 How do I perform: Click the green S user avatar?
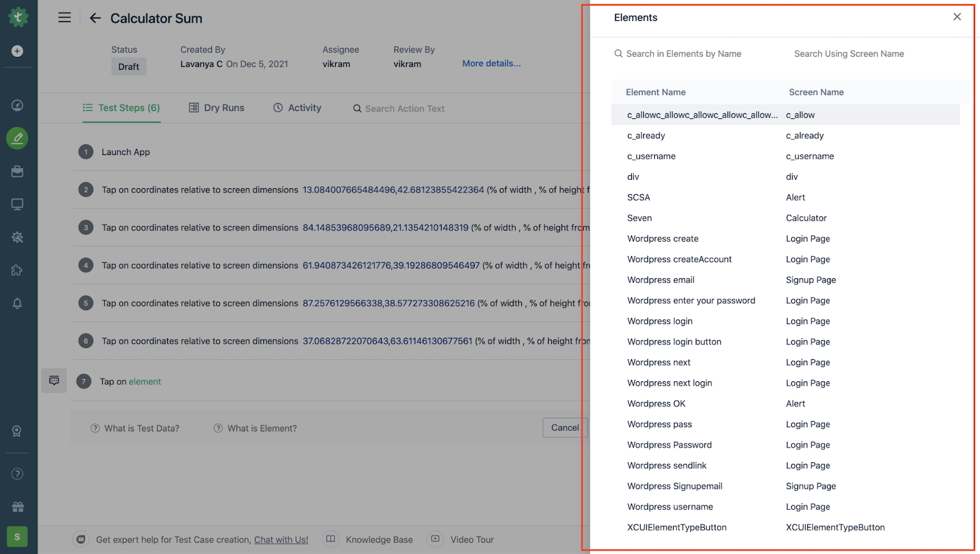(17, 537)
